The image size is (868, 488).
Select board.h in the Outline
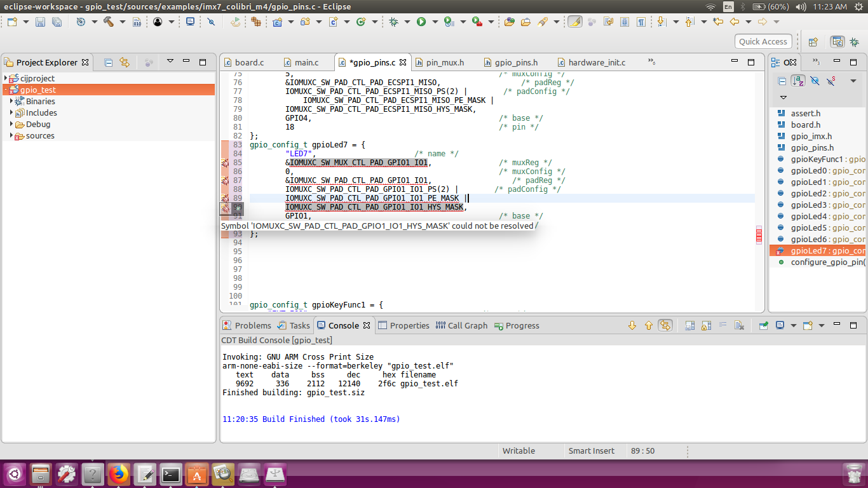point(818,125)
